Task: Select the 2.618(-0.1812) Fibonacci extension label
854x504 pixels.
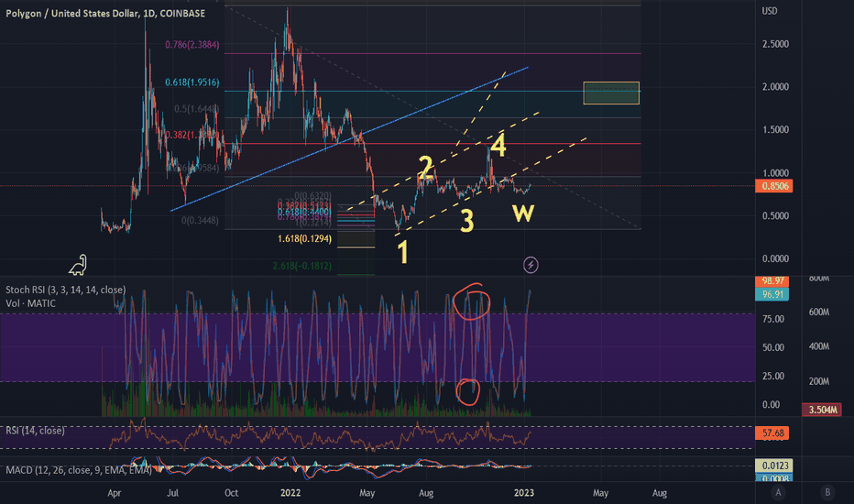Action: pyautogui.click(x=302, y=266)
